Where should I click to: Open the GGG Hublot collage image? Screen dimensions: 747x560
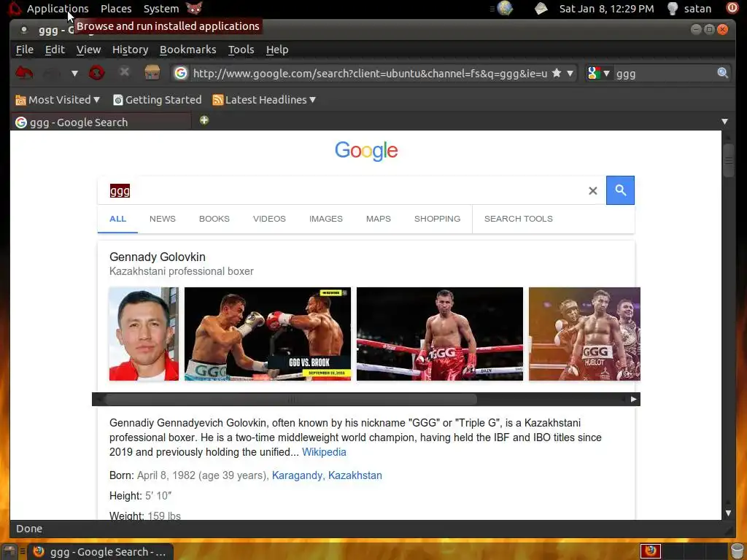pos(584,334)
